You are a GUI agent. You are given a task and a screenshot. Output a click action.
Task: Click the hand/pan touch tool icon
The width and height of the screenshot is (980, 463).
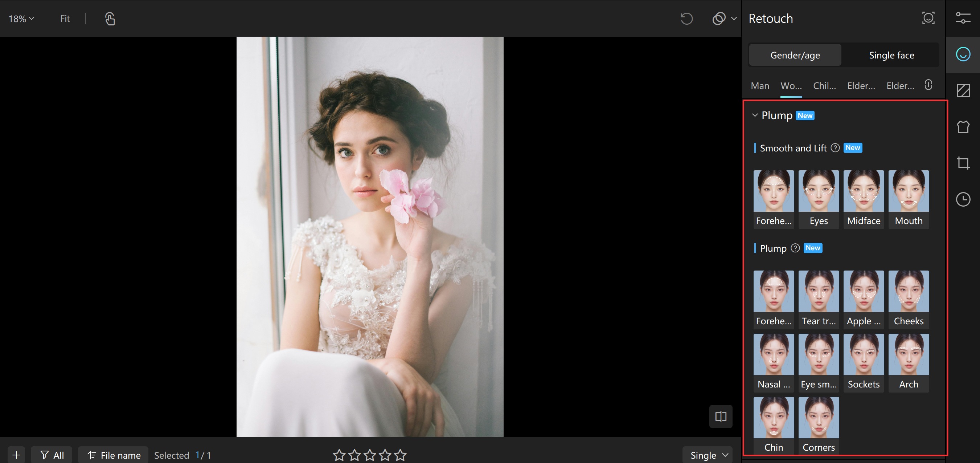point(110,19)
